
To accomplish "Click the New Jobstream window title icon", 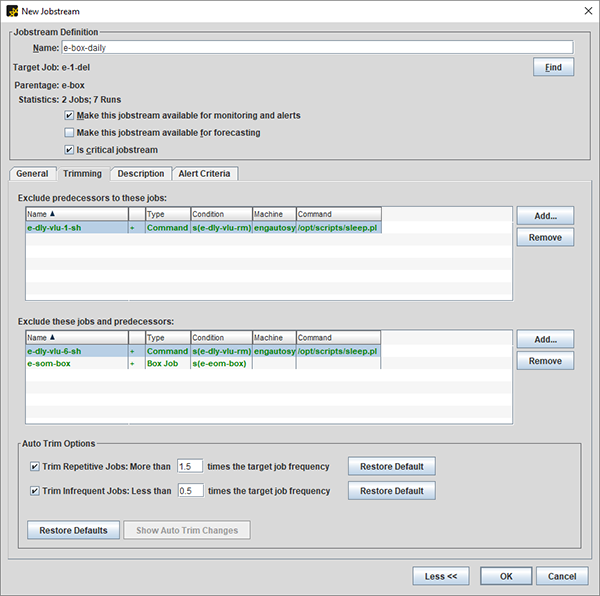I will pyautogui.click(x=12, y=11).
